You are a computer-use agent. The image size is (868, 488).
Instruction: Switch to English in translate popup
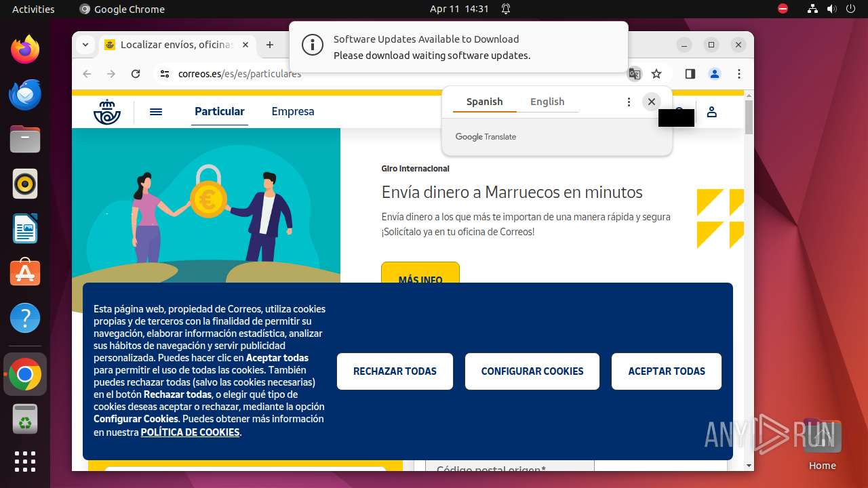coord(547,102)
